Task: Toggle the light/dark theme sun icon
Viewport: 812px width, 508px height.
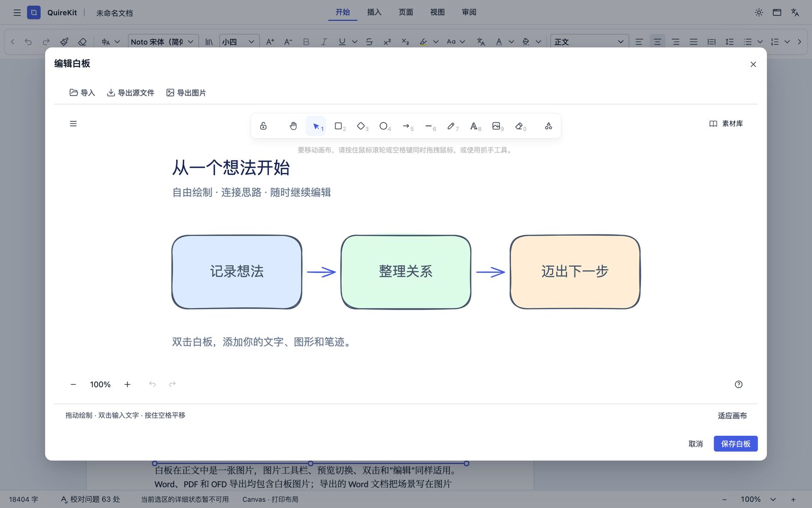Action: pos(759,12)
